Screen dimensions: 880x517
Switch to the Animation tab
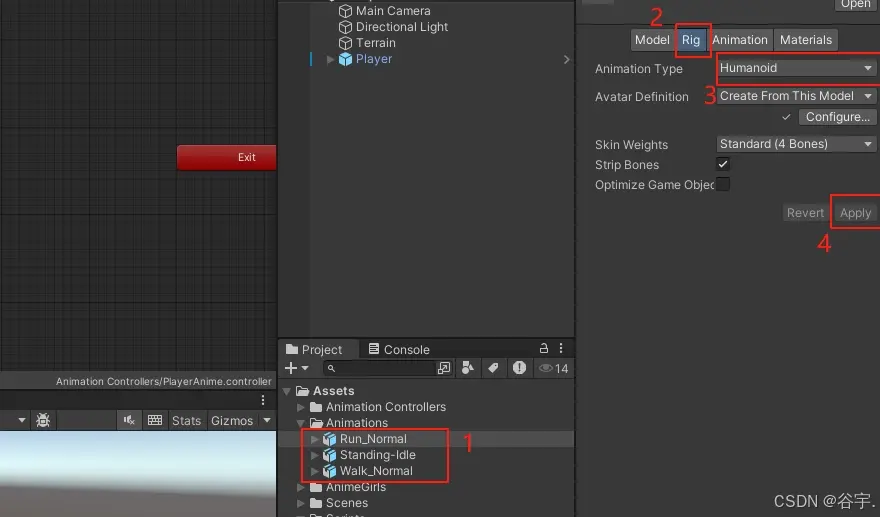point(740,40)
